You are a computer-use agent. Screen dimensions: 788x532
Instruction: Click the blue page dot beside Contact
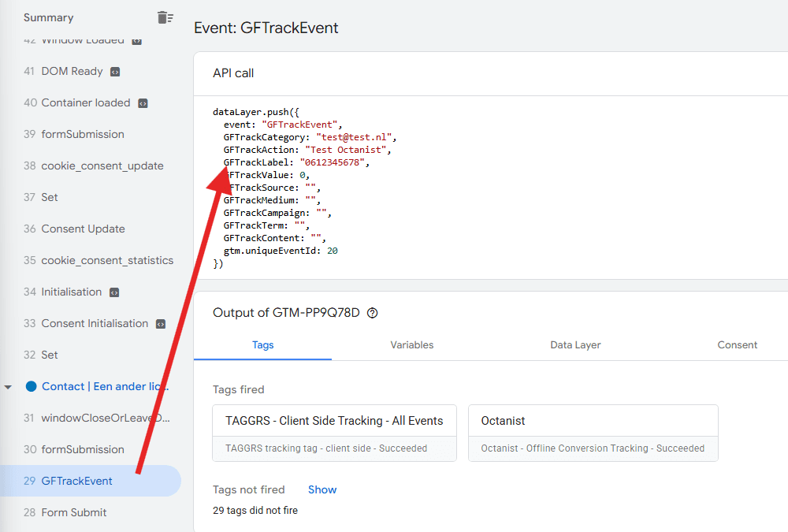32,386
